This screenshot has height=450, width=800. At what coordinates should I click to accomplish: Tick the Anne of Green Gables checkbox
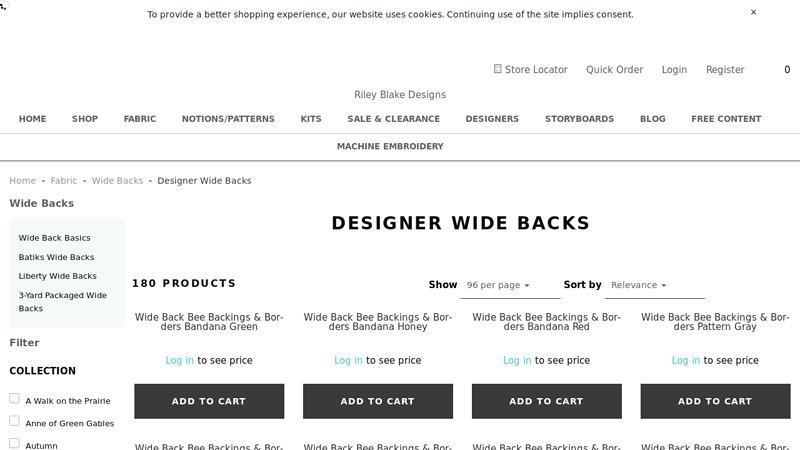(15, 421)
